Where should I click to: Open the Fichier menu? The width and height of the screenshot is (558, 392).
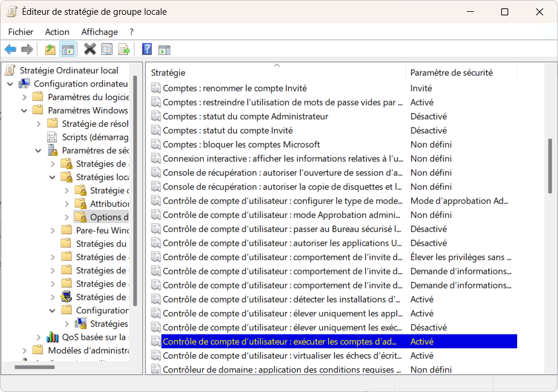[x=21, y=32]
